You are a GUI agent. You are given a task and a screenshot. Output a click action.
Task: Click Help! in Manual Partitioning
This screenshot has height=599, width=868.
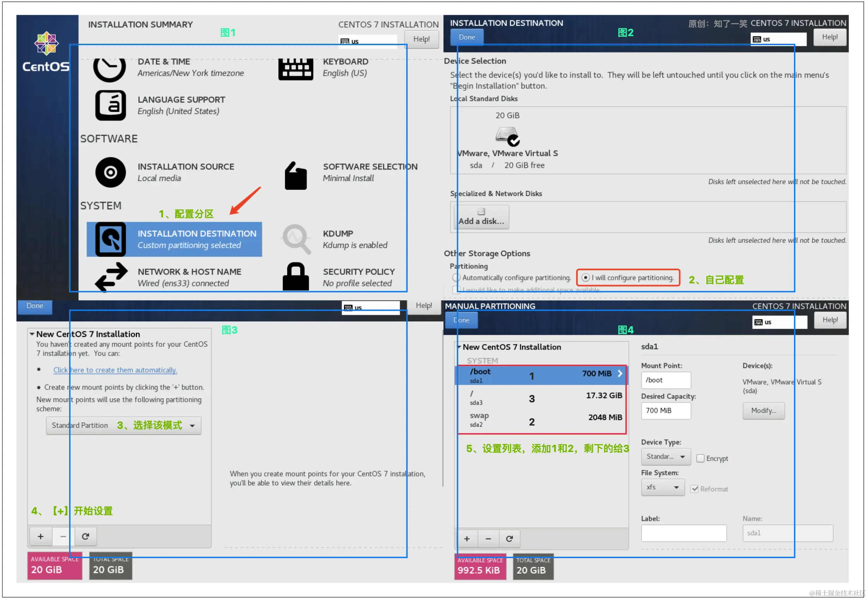pos(831,321)
